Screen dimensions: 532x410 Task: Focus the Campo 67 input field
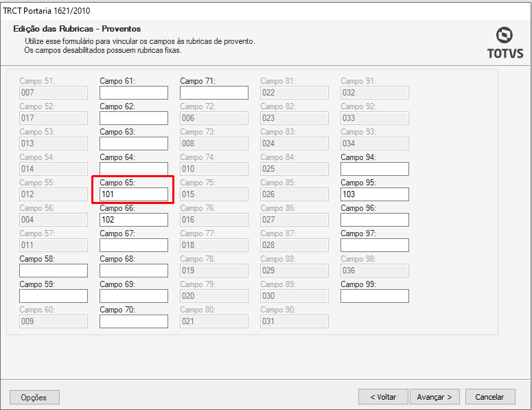[134, 245]
